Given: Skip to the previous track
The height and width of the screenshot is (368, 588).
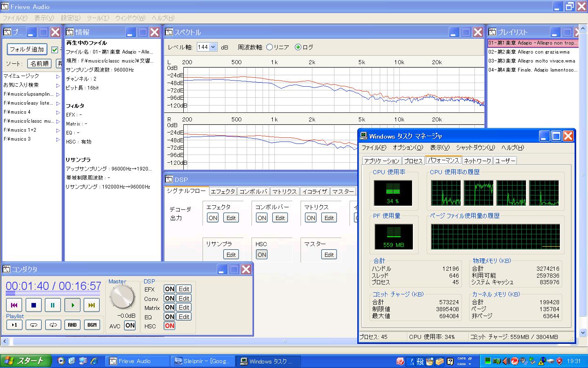Looking at the screenshot, I should [14, 305].
